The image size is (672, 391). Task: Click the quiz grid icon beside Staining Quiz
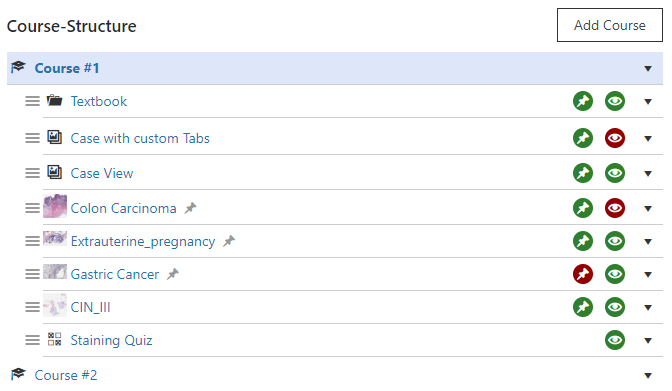click(x=54, y=339)
